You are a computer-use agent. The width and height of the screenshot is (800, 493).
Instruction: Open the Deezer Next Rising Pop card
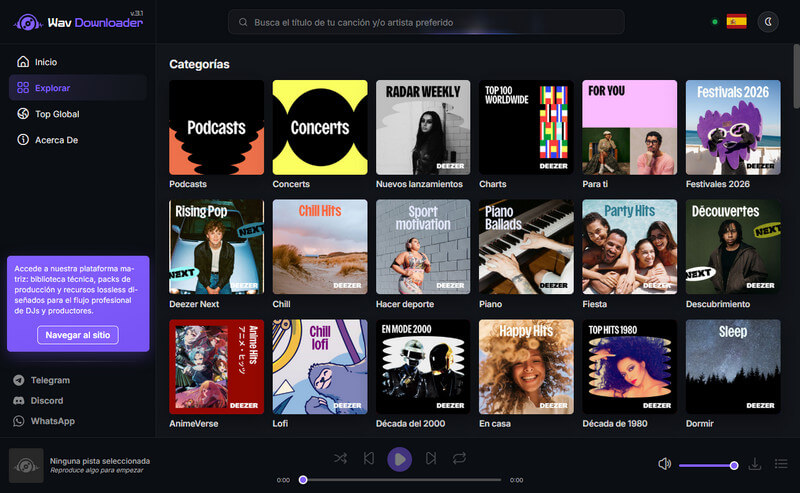[216, 247]
